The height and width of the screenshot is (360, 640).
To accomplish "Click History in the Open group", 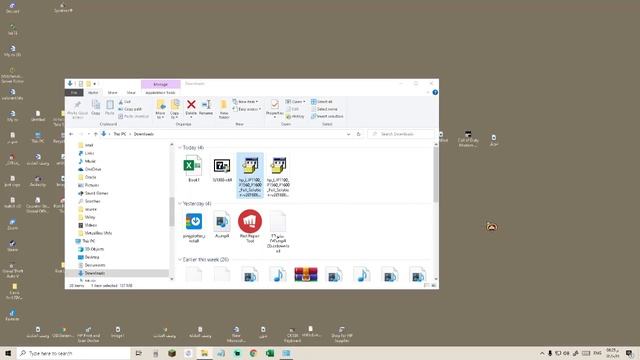I will pos(295,116).
